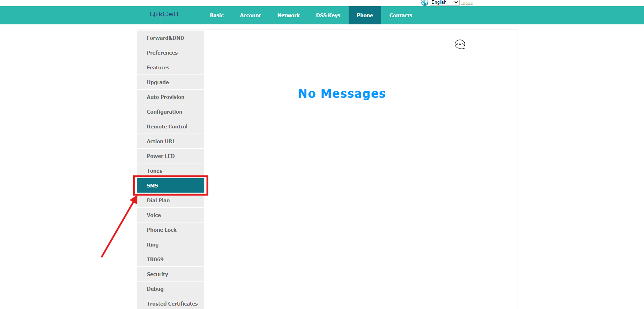Select Tones in the sidebar

tap(170, 171)
